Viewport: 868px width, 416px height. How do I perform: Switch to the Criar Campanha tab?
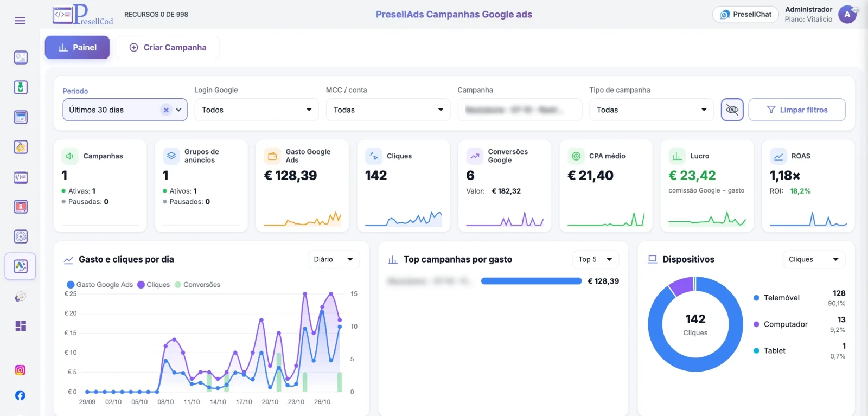pos(168,48)
